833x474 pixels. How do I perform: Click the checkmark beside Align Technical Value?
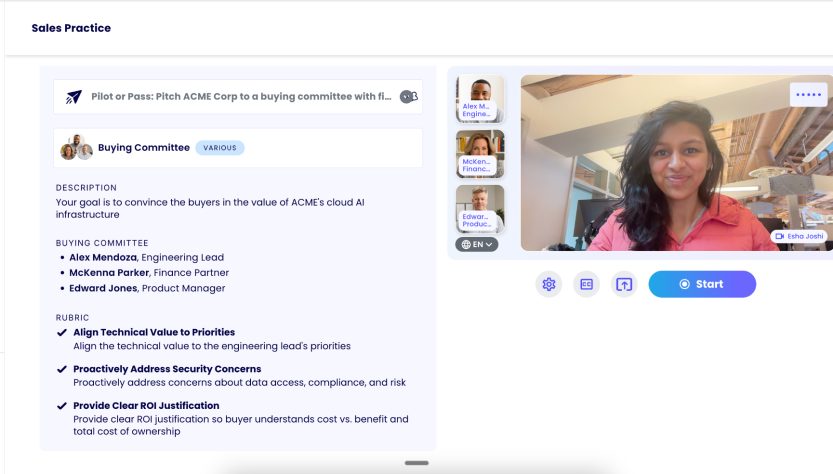tap(62, 333)
